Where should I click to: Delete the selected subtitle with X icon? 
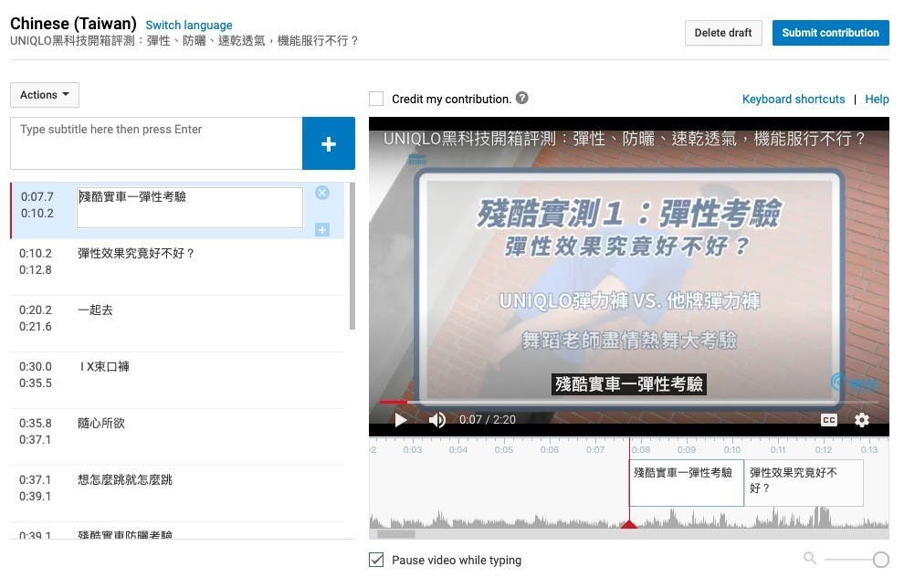click(x=322, y=193)
